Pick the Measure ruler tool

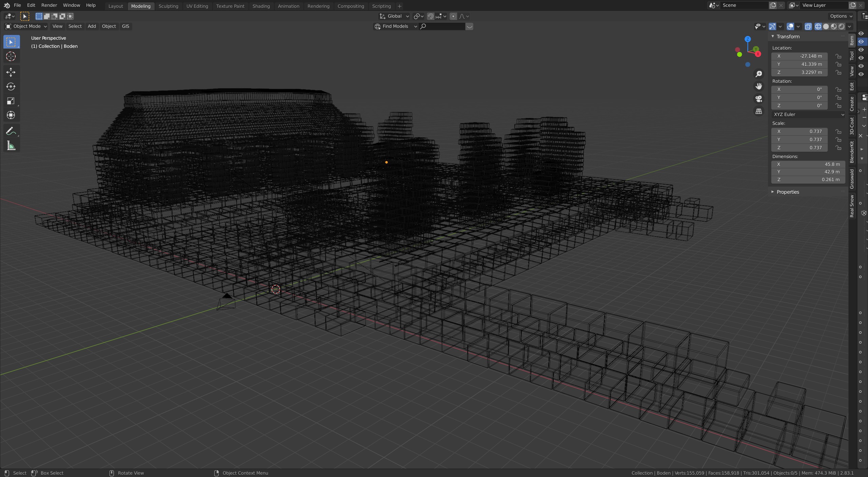coord(11,146)
